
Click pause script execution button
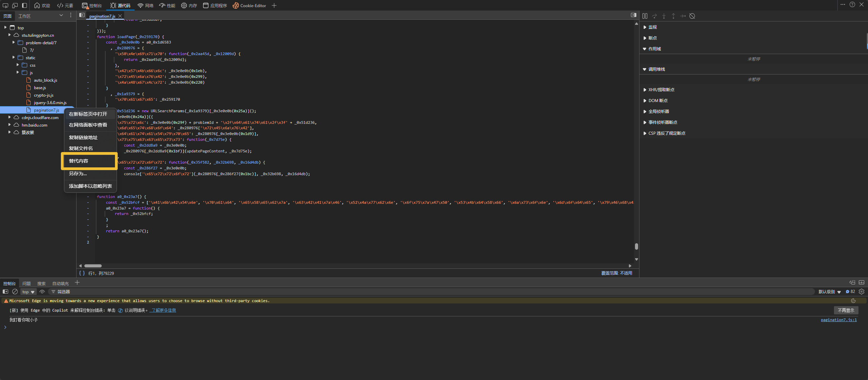coord(645,16)
